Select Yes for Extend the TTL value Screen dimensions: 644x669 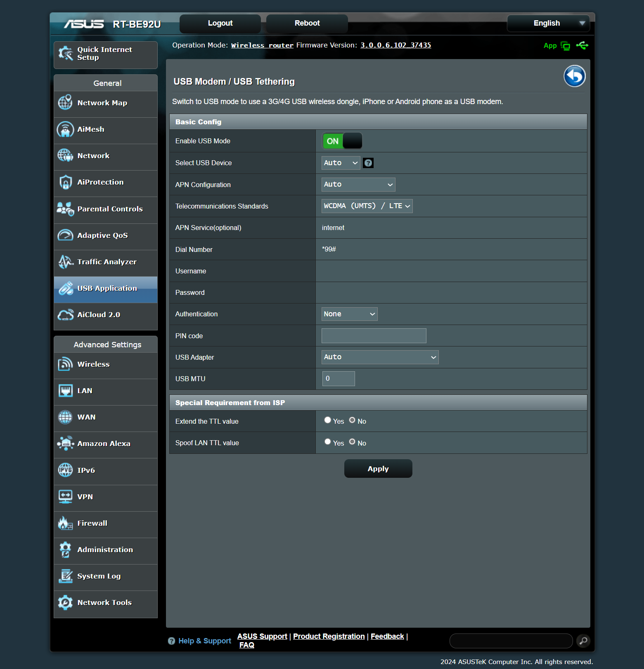point(328,420)
